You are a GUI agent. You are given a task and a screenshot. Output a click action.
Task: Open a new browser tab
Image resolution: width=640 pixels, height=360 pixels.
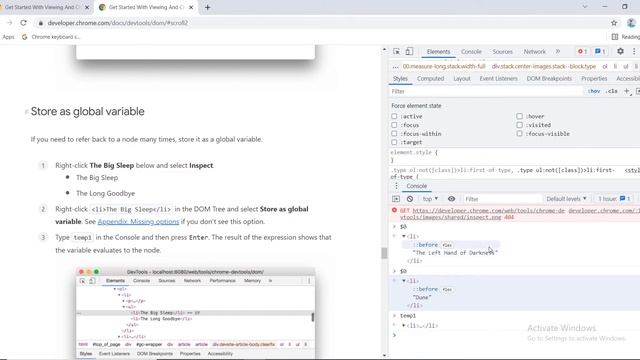click(207, 7)
